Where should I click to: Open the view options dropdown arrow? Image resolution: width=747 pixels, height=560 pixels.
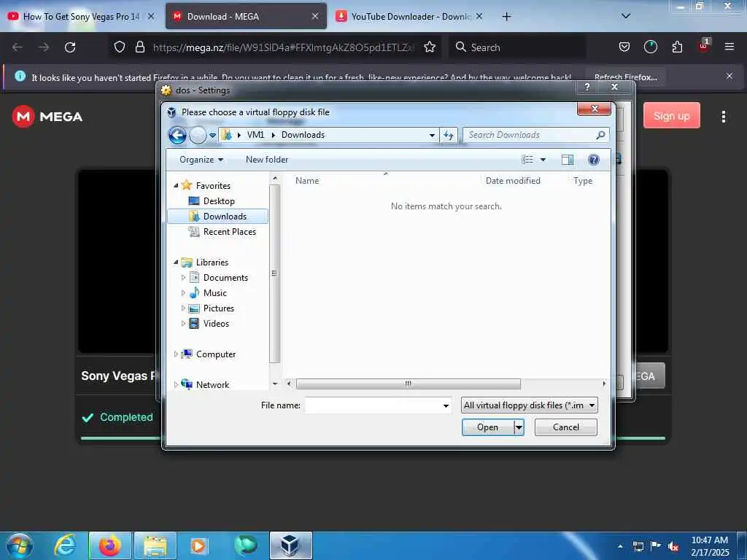(543, 160)
